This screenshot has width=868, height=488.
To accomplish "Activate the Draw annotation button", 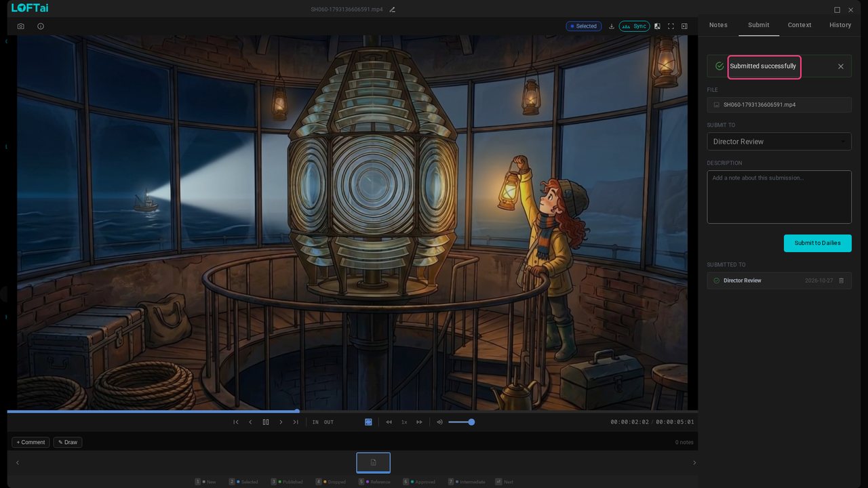I will click(68, 443).
